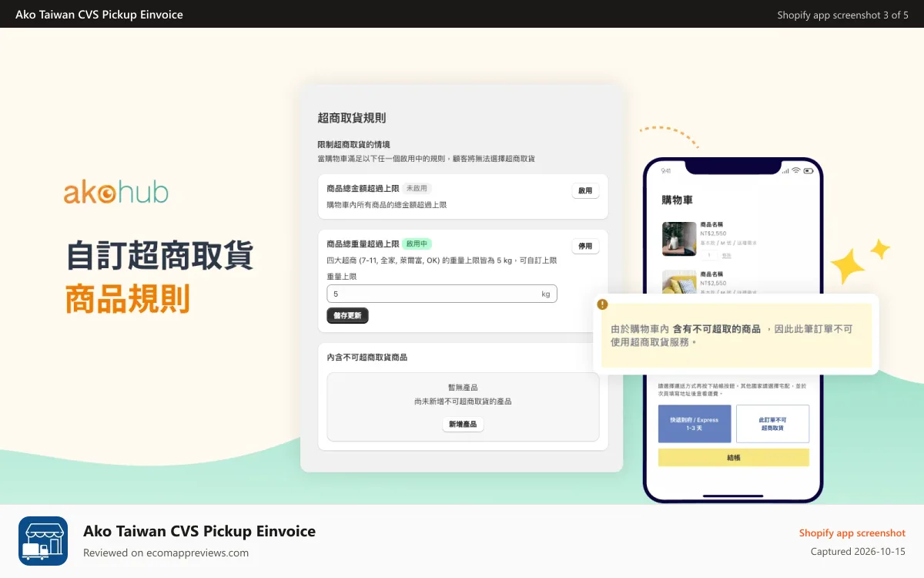Click the 此訂單不可超商取貨 option box

(x=772, y=424)
